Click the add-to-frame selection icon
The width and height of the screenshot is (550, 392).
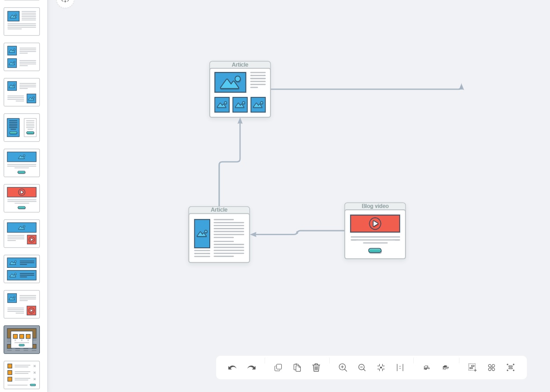[x=472, y=368]
